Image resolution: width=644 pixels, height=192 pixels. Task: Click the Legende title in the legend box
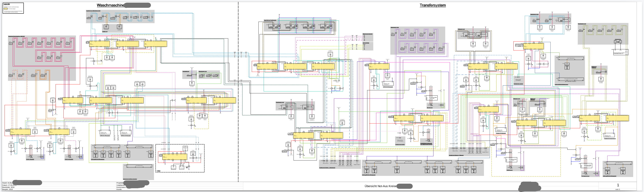tap(7, 4)
